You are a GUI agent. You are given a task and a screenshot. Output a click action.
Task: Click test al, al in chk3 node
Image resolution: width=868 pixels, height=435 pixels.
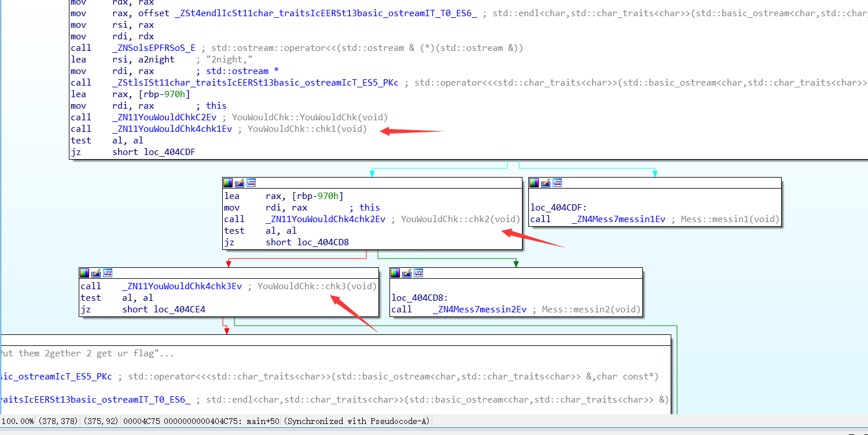pyautogui.click(x=117, y=298)
